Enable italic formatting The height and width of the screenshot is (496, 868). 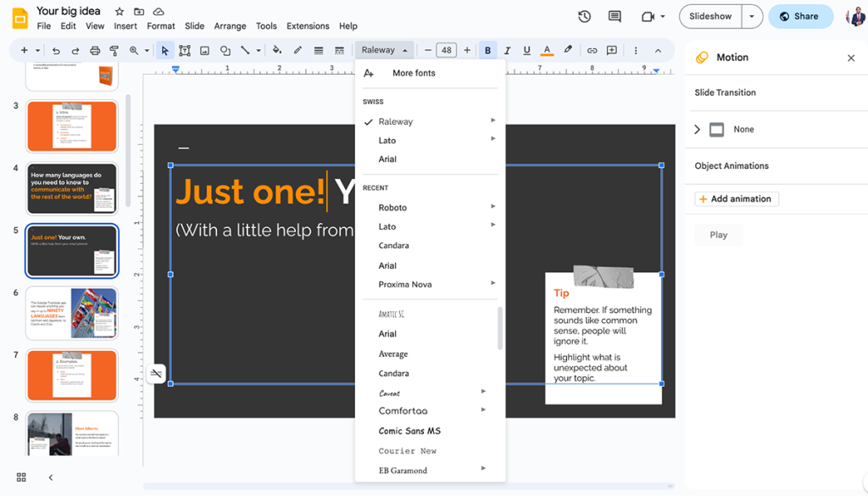pyautogui.click(x=507, y=50)
